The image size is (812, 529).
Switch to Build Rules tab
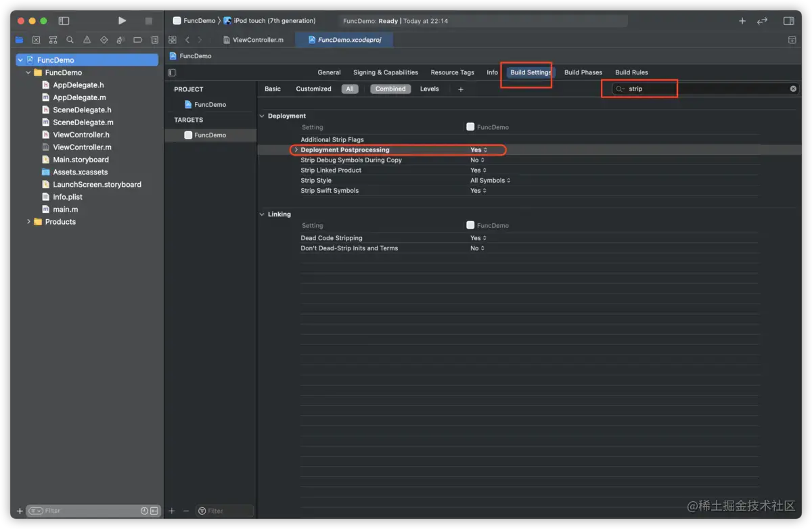631,72
